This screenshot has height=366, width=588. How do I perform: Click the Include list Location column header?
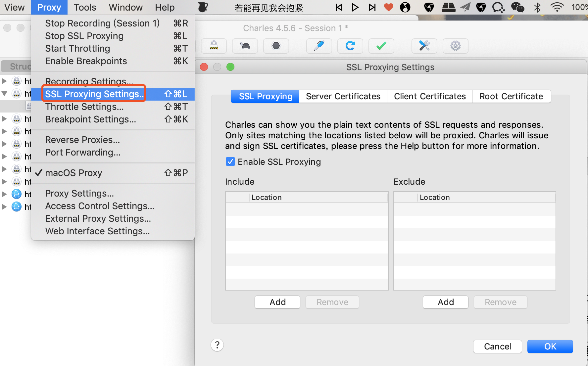coord(318,198)
